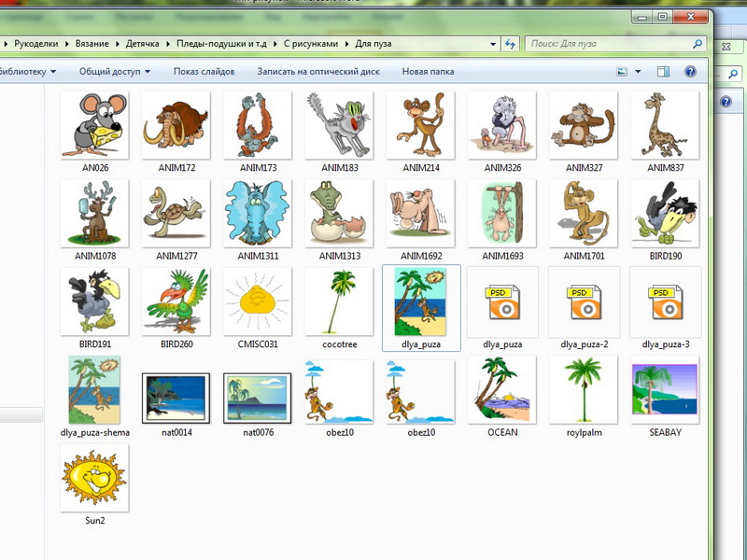Open the change view icon in toolbar

click(x=622, y=72)
